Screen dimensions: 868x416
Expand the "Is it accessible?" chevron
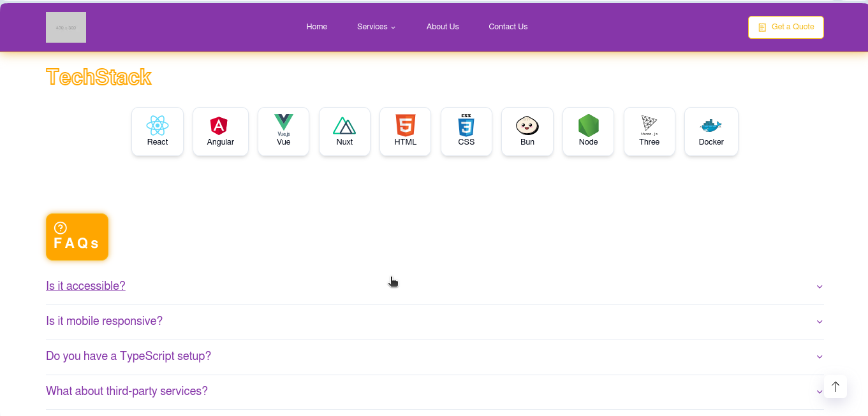point(820,287)
